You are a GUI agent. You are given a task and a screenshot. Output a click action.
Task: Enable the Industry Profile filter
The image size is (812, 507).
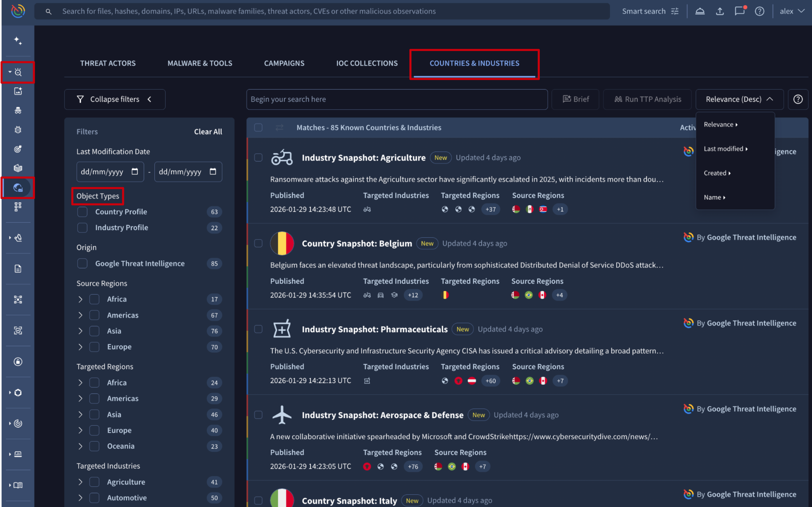coord(82,228)
